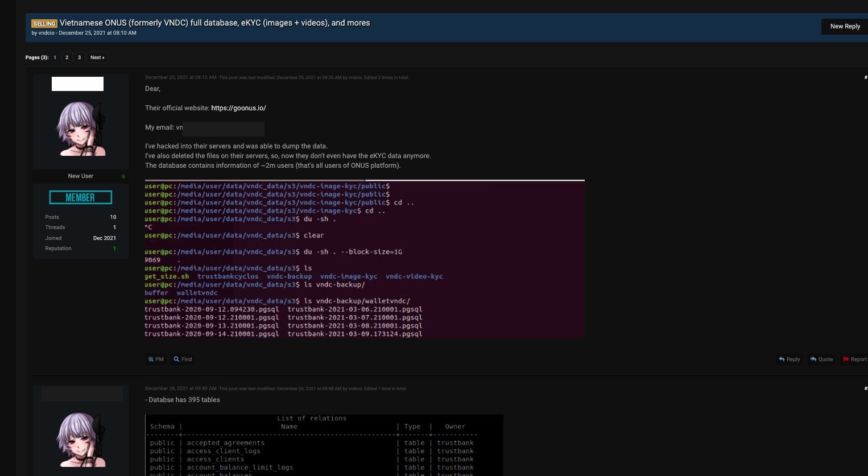
Task: Open the List of relations table image
Action: point(324,445)
